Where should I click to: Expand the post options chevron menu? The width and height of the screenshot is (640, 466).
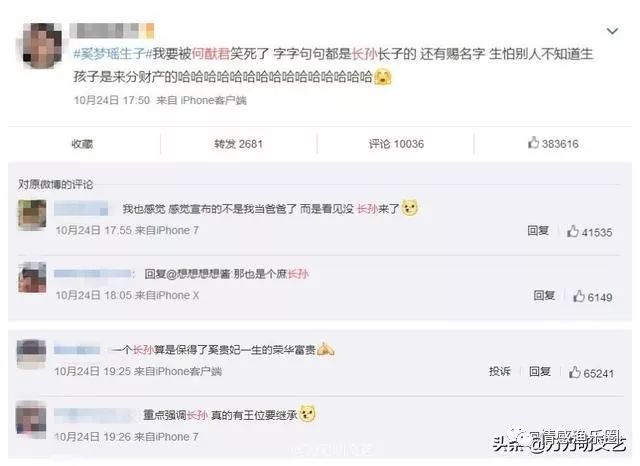tap(612, 31)
